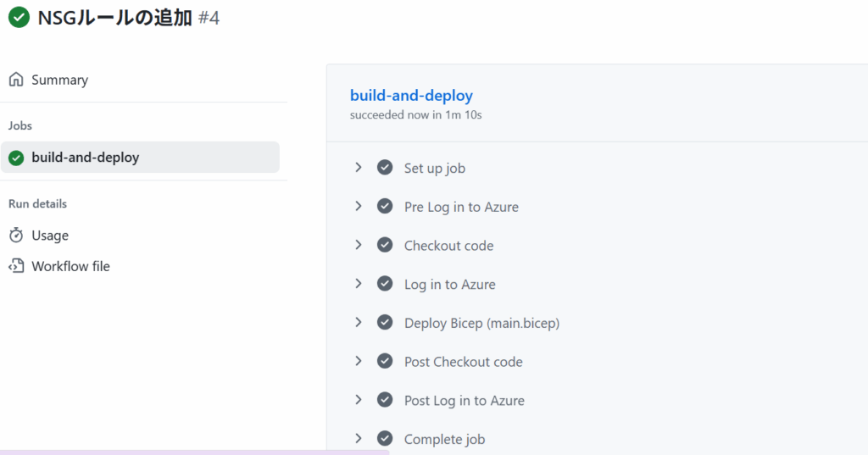This screenshot has width=868, height=455.
Task: Click the Usage stopwatch icon
Action: point(16,236)
